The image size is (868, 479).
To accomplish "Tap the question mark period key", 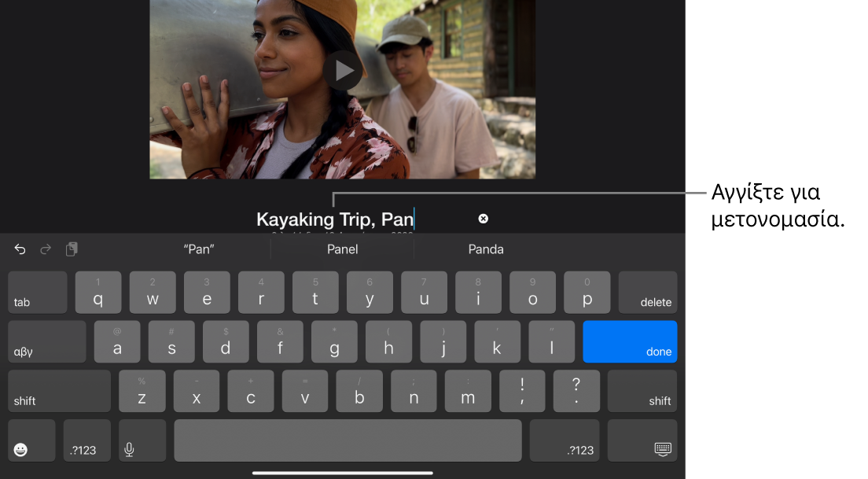I will tap(576, 391).
